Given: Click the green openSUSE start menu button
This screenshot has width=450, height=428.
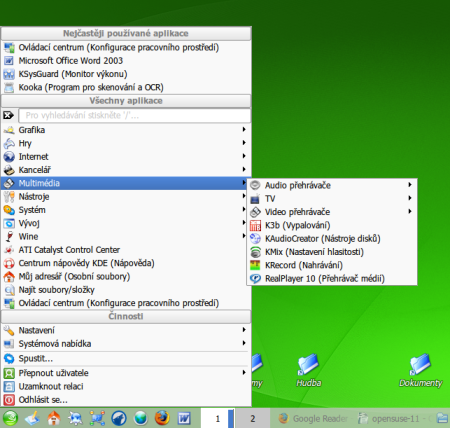Looking at the screenshot, I should coord(10,418).
